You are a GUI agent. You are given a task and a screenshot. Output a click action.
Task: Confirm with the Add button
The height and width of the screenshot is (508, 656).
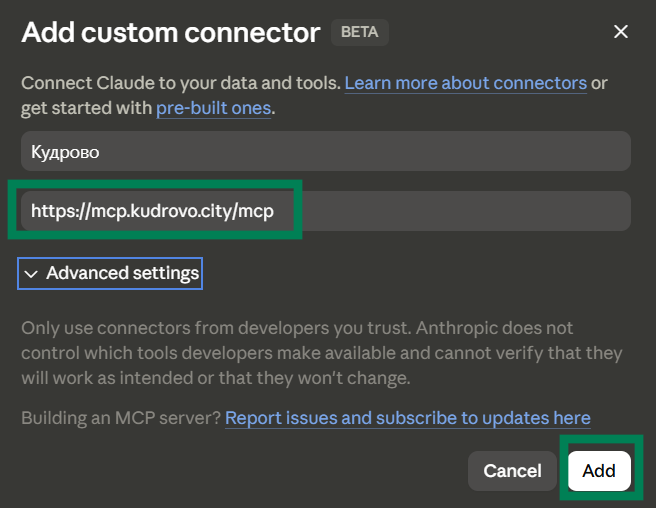(x=599, y=471)
